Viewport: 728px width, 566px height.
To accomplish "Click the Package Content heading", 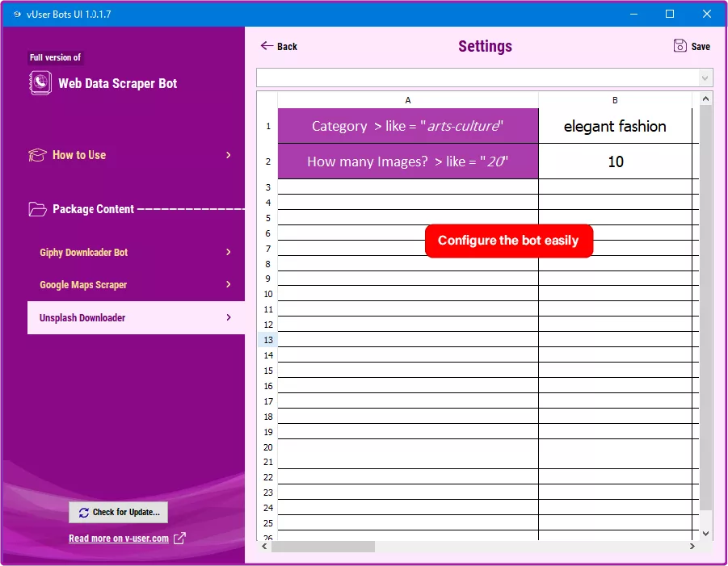I will pyautogui.click(x=93, y=209).
